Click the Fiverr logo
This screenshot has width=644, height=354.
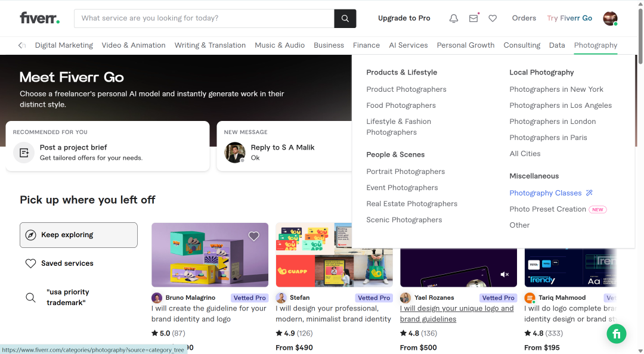point(40,18)
